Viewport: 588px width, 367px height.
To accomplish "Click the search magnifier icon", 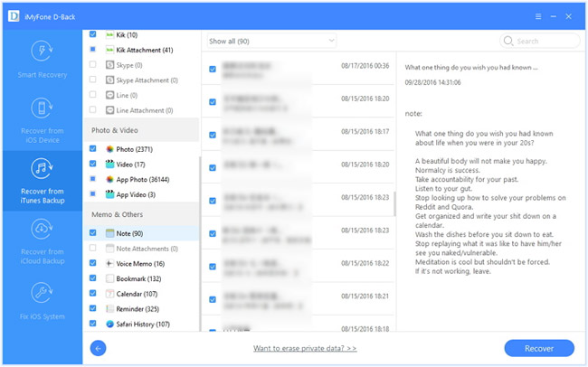I will pyautogui.click(x=508, y=41).
